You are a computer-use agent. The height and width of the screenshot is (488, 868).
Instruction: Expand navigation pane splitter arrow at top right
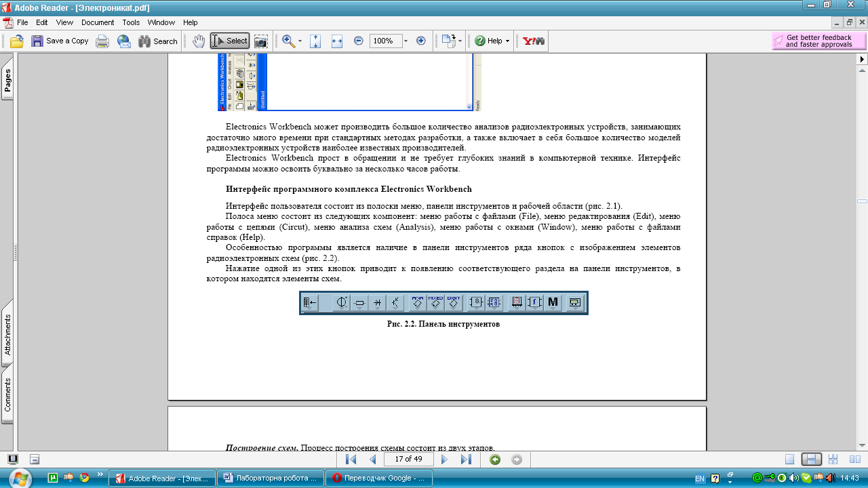[x=862, y=60]
